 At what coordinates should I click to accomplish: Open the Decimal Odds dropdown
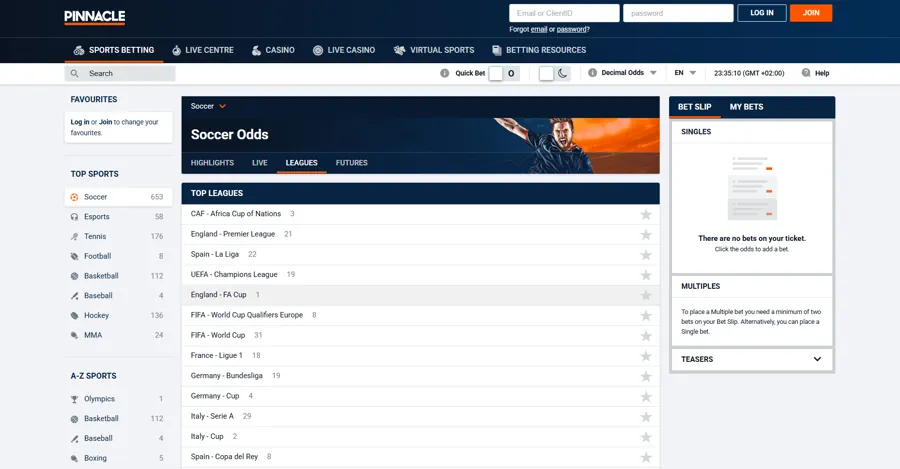click(629, 73)
